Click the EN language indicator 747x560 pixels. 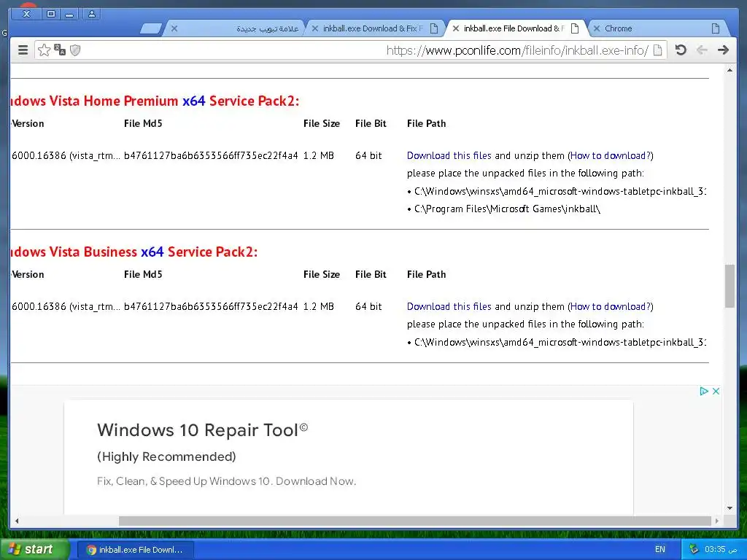coord(659,550)
